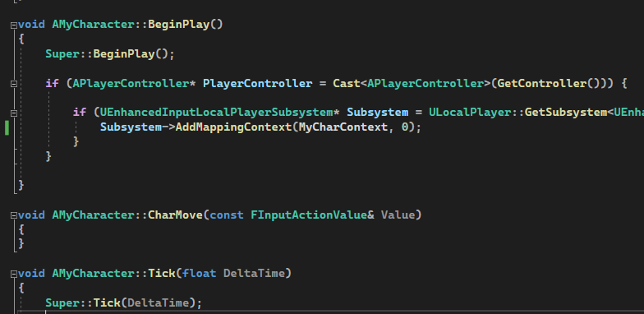Click the DeltaTime parameter in Tick signature

(x=254, y=273)
